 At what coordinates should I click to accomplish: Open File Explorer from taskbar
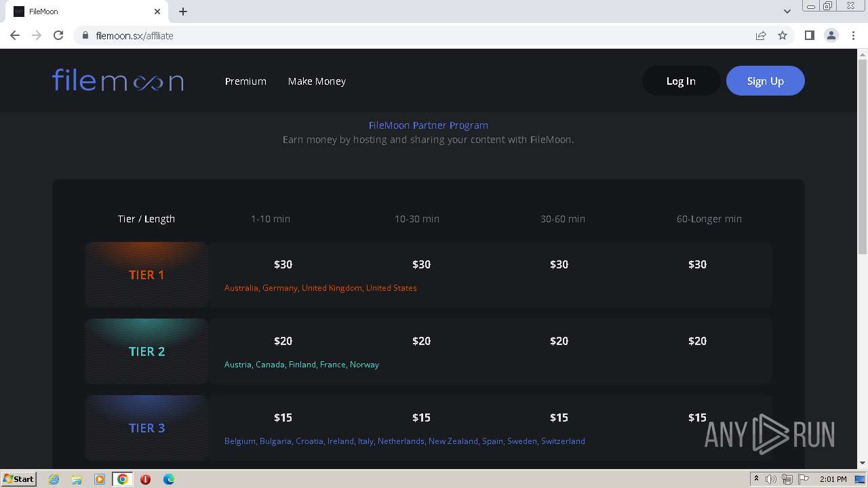pos(77,479)
